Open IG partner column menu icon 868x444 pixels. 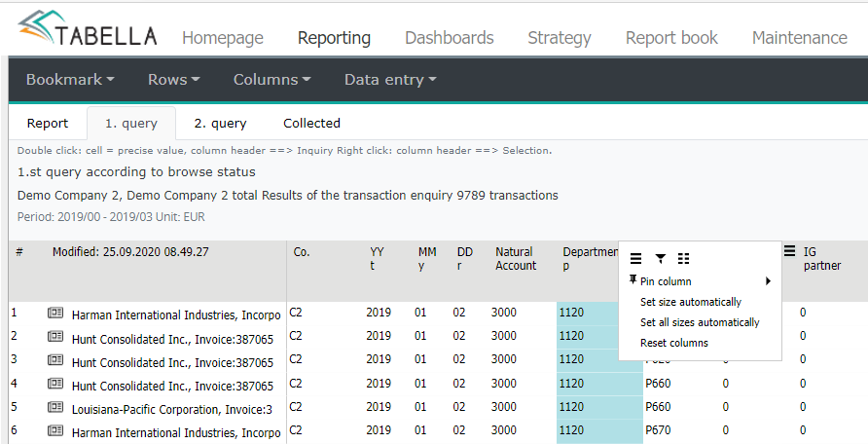[789, 251]
